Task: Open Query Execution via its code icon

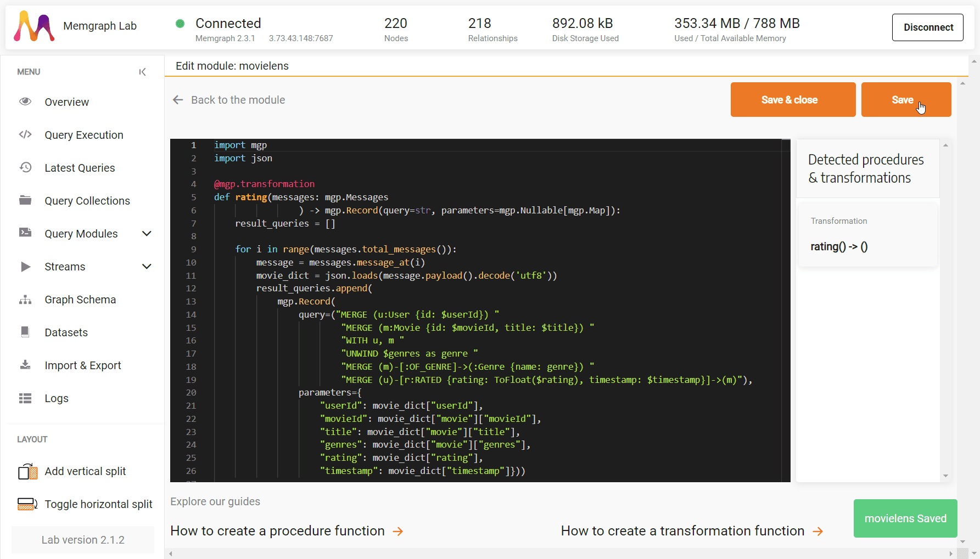Action: pos(25,134)
